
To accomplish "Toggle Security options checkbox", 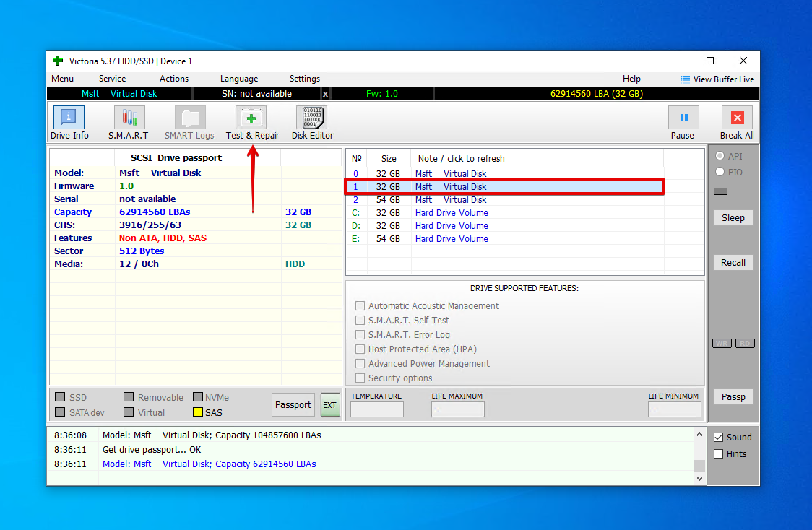I will coord(360,378).
